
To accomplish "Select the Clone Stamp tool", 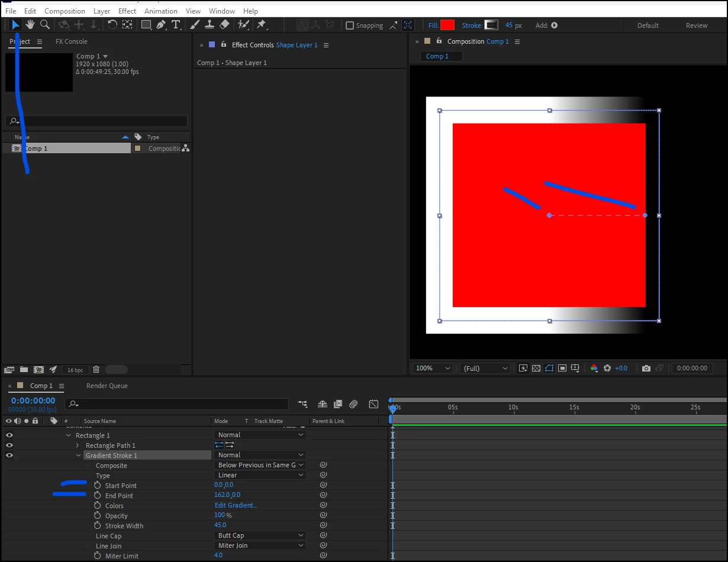I will pyautogui.click(x=210, y=24).
